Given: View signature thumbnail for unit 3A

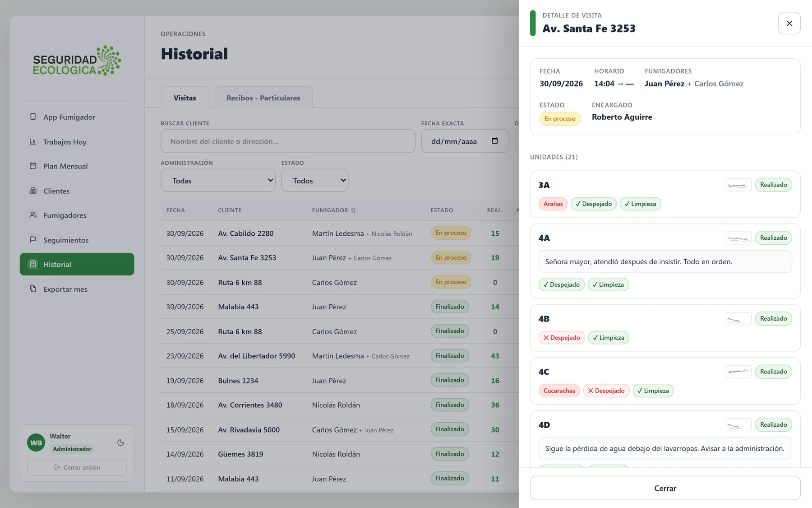Looking at the screenshot, I should [738, 185].
